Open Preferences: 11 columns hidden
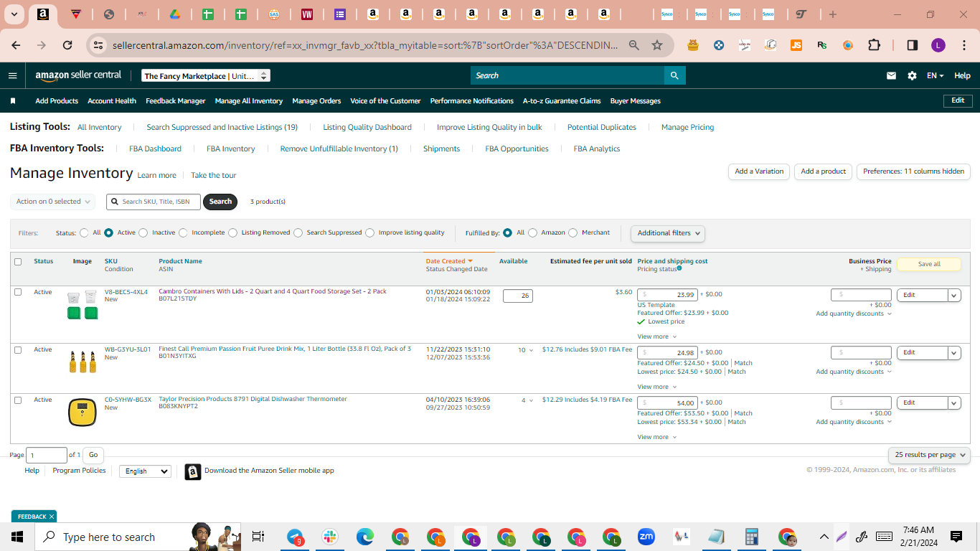The height and width of the screenshot is (551, 980). coord(913,171)
